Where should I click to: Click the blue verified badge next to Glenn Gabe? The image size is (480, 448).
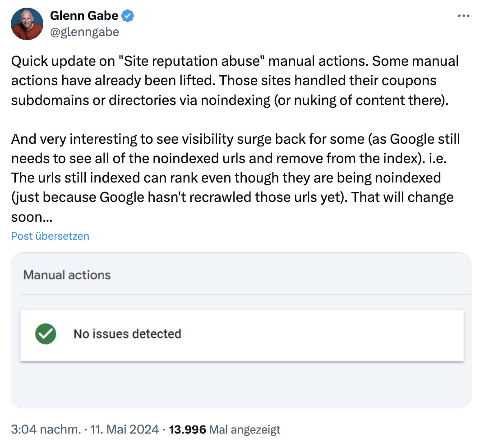pyautogui.click(x=126, y=15)
